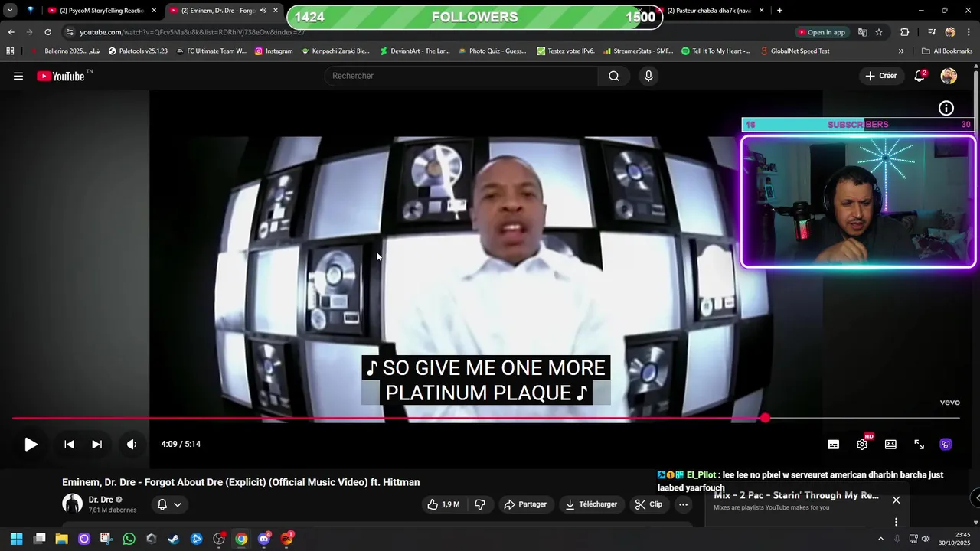The width and height of the screenshot is (980, 551).
Task: Mute tab audio via speaker icon on Eminem tab
Action: coord(263,11)
